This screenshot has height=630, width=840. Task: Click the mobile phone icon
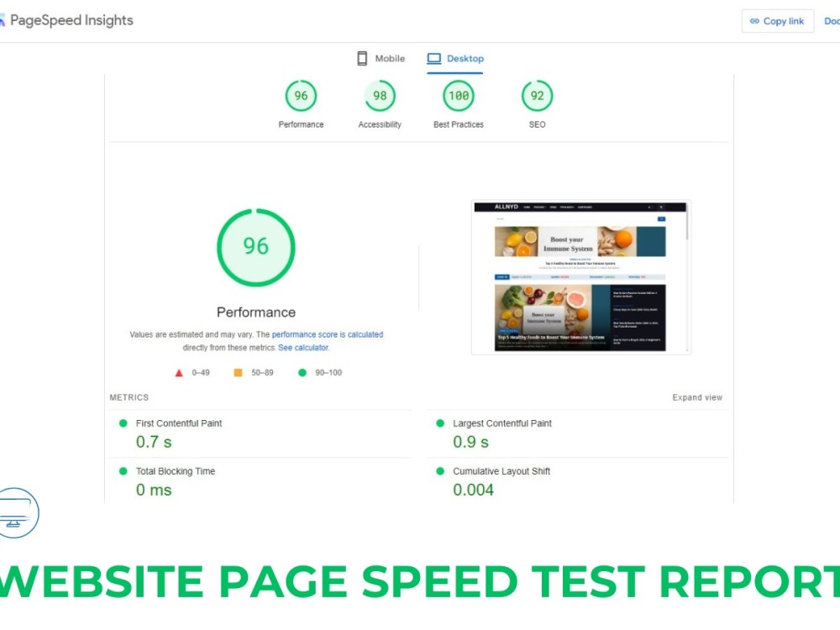362,59
